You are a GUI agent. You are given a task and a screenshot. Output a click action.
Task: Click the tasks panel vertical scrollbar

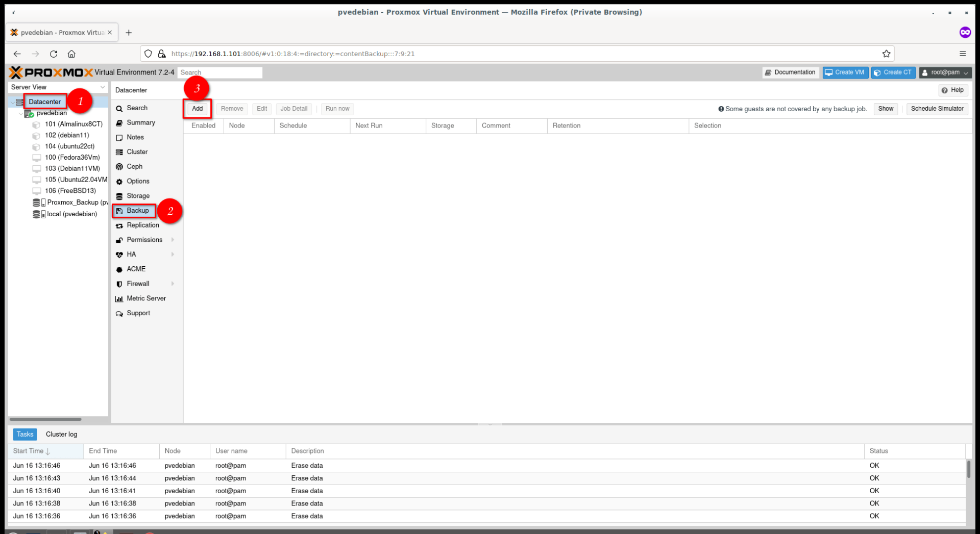coord(968,469)
